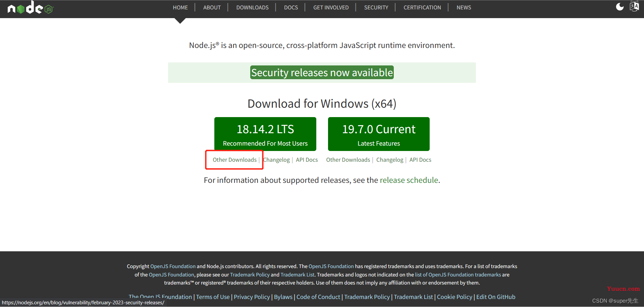This screenshot has height=307, width=644.
Task: Click Edit On GitHub footer link
Action: click(x=496, y=297)
